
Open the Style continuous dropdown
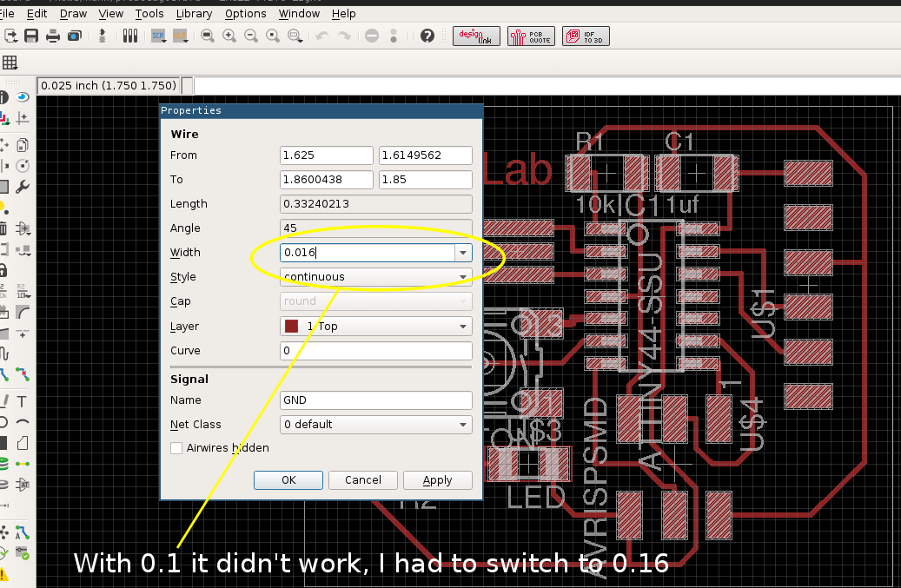pos(376,277)
